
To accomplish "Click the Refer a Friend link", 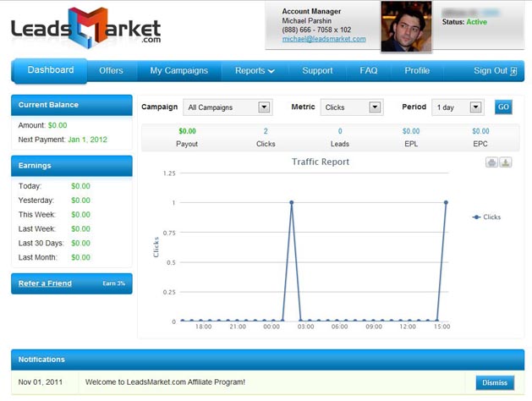I will 45,283.
